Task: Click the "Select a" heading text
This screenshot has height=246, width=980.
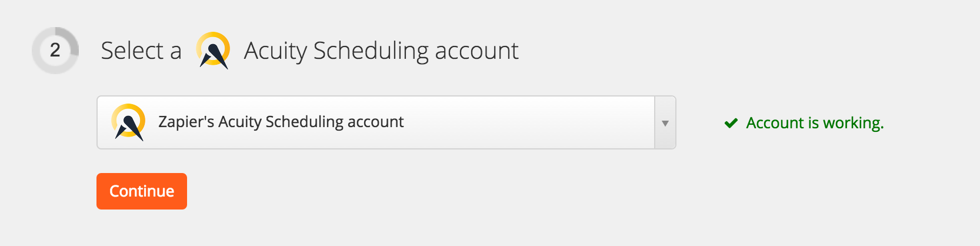Action: pos(141,51)
